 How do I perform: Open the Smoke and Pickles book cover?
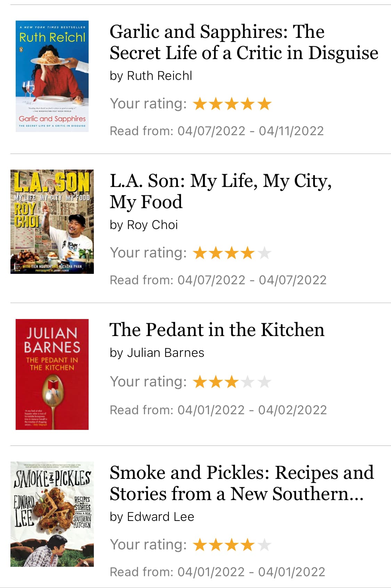point(52,514)
